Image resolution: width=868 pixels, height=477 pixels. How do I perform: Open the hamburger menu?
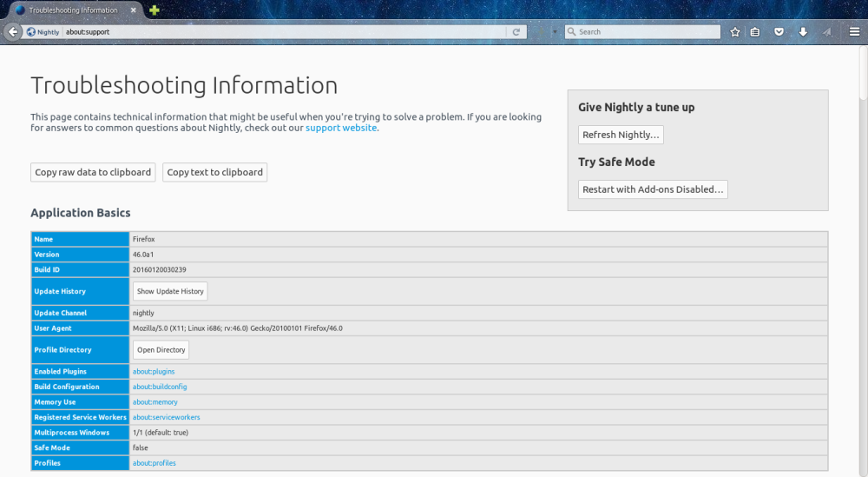coord(855,32)
